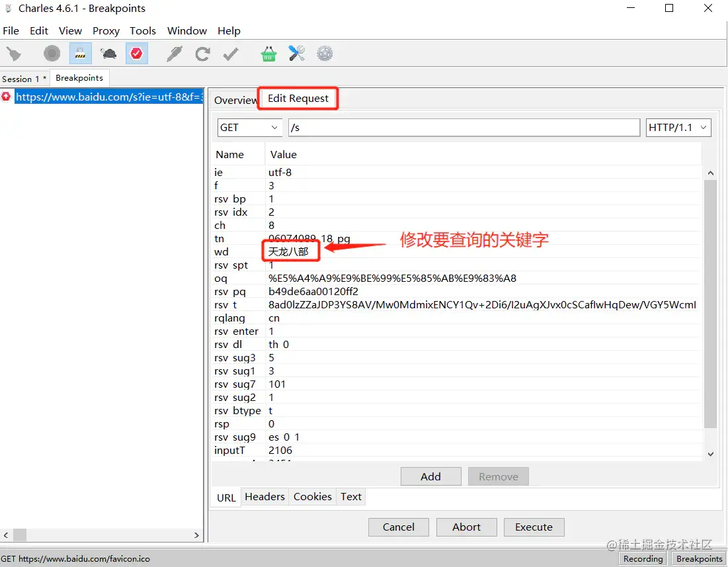Click the Charles app icon in title bar
This screenshot has width=728, height=567.
8,9
